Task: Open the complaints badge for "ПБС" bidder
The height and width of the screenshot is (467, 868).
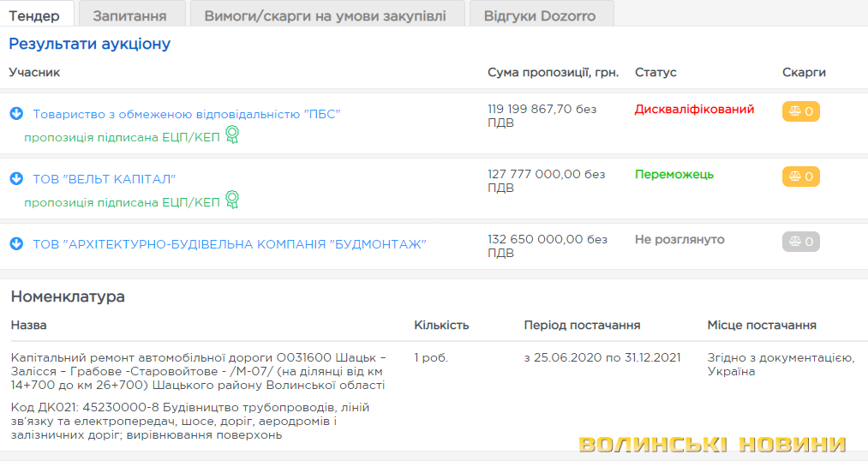Action: tap(800, 111)
